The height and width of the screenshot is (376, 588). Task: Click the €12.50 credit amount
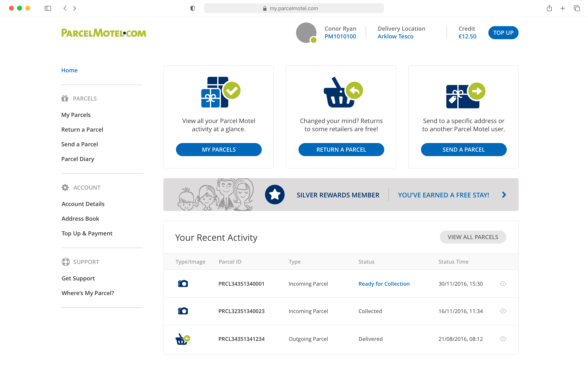467,36
